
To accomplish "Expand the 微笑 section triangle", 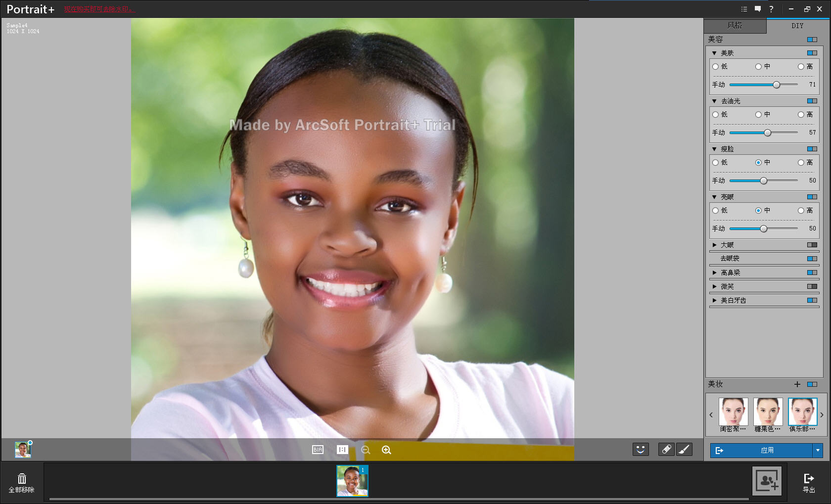I will [714, 286].
